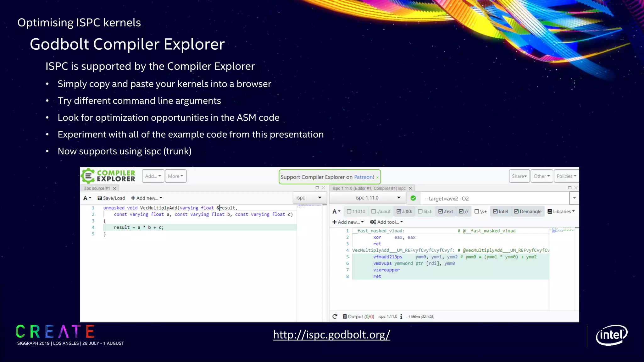Toggle the lib.f: library functions filter

point(425,211)
